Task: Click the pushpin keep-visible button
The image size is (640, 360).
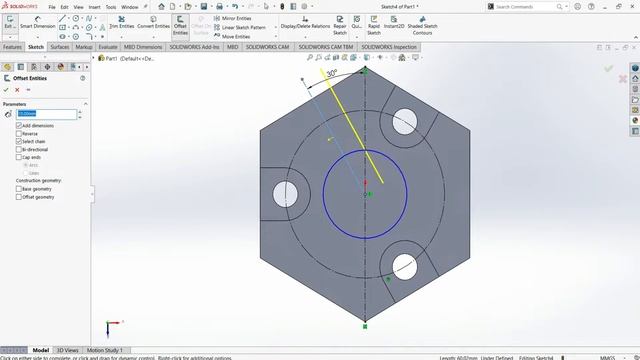Action: (28, 90)
